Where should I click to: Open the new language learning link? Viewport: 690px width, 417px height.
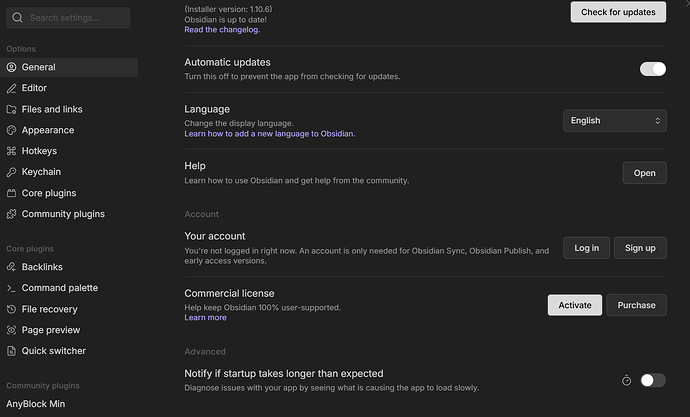[269, 133]
